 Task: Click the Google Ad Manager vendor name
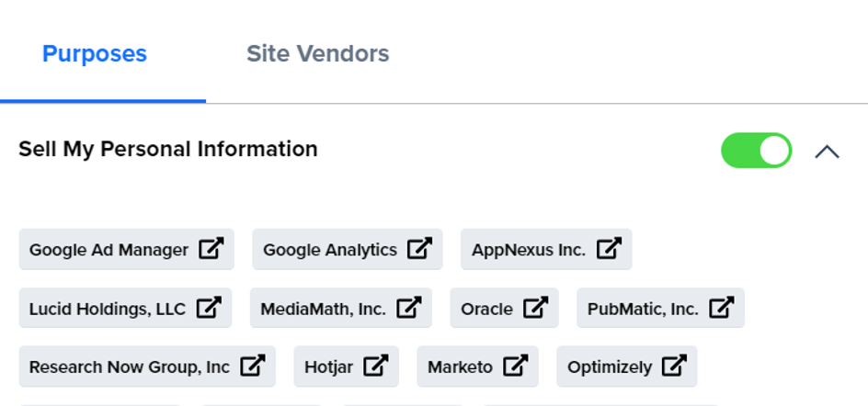click(108, 250)
